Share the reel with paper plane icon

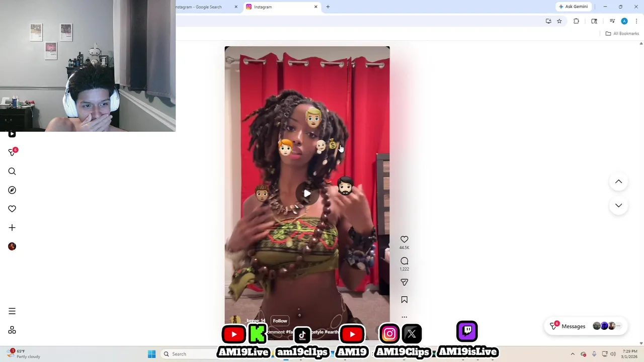[405, 283]
